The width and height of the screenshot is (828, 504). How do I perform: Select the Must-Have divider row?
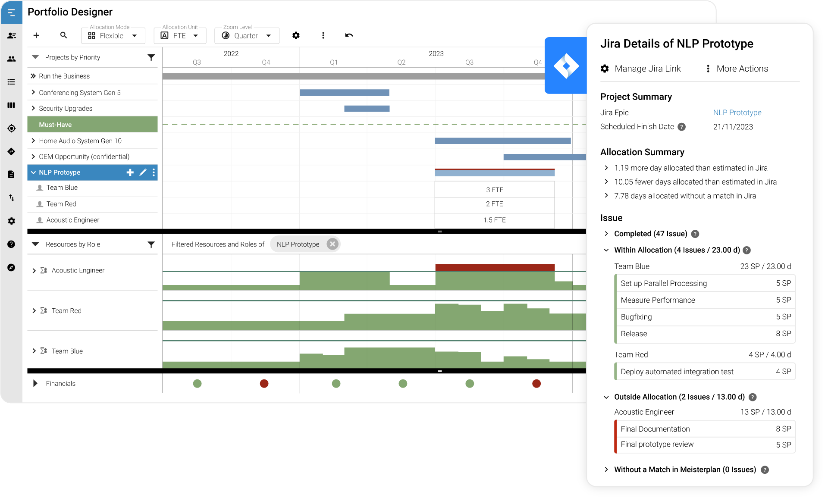click(x=92, y=124)
